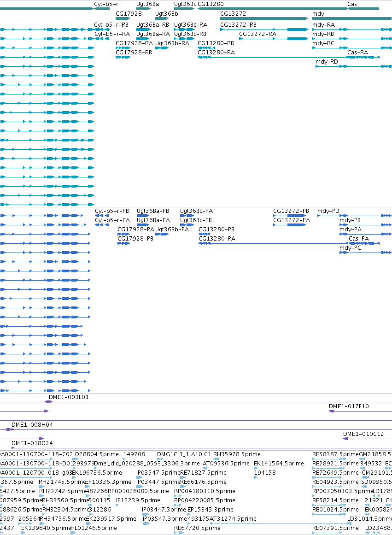Image resolution: width=392 pixels, height=535 pixels.
Task: Click protein Ugt36Ba-PB
Action: coord(153,211)
